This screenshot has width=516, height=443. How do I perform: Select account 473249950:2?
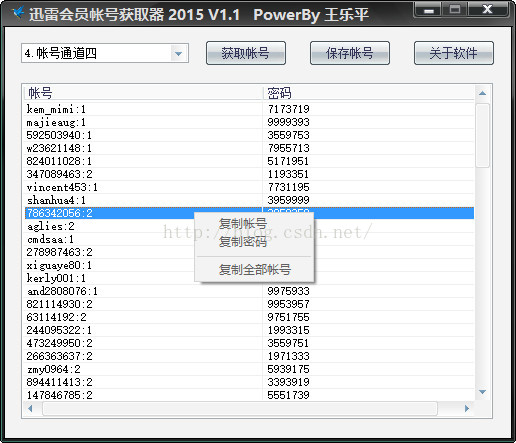coord(59,343)
